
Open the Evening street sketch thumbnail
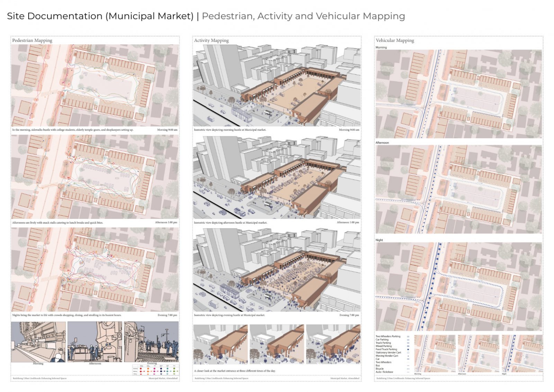pyautogui.click(x=151, y=342)
